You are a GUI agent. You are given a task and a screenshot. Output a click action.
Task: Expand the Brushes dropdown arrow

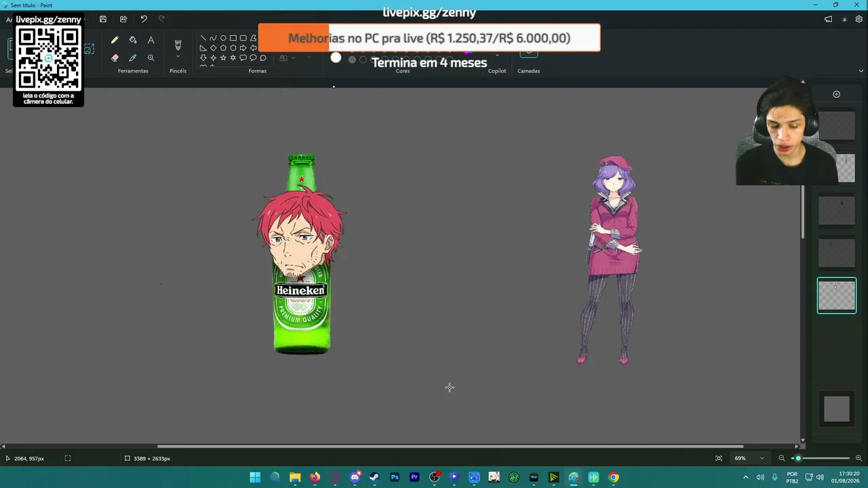(x=178, y=58)
